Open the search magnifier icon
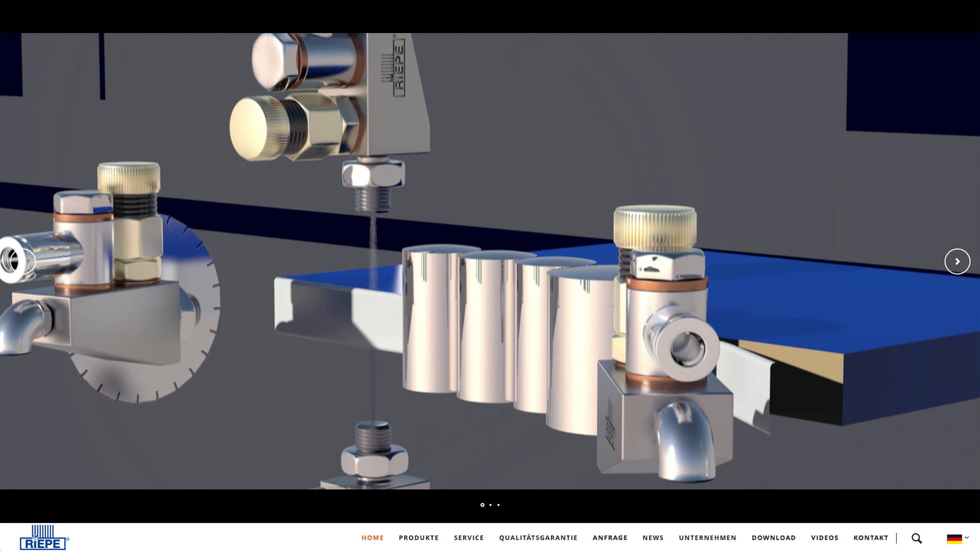Viewport: 980px width, 551px height. (x=917, y=538)
